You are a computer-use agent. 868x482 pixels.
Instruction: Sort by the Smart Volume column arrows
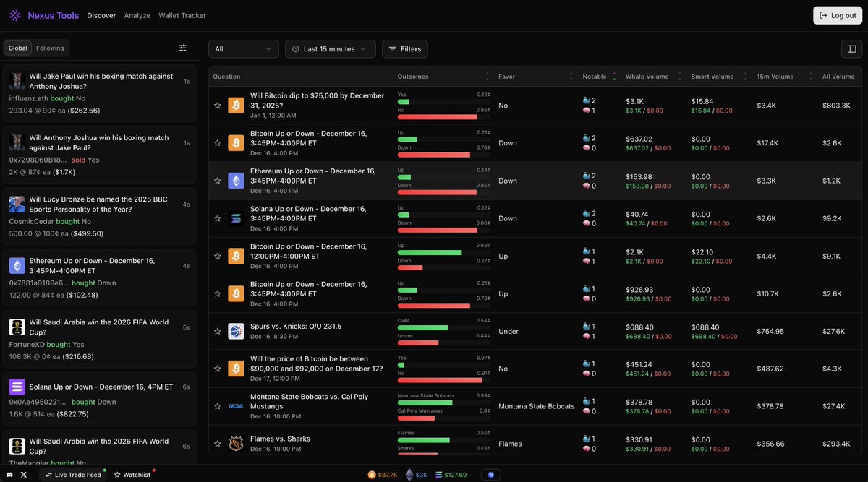[x=744, y=77]
